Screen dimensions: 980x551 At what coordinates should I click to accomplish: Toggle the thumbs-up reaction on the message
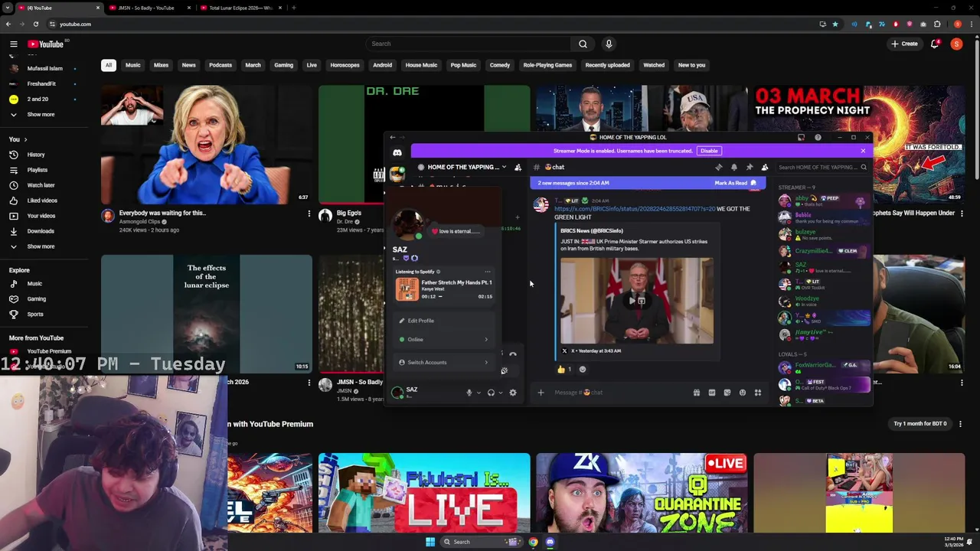pyautogui.click(x=564, y=369)
